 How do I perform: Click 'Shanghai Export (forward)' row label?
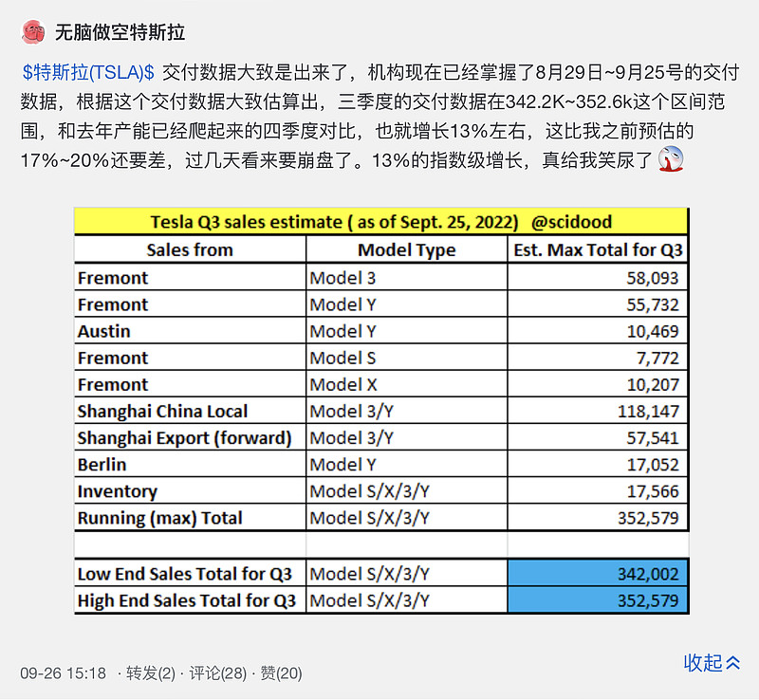click(x=184, y=438)
